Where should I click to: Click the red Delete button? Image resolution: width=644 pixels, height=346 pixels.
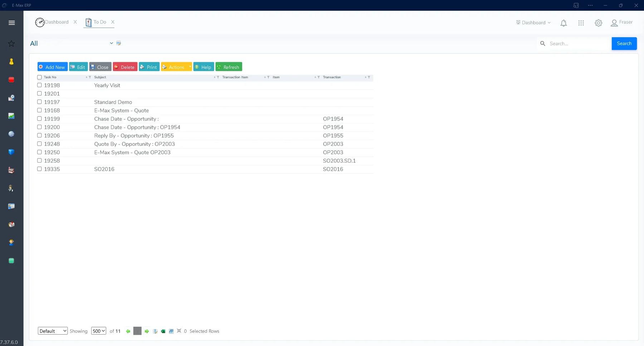tap(125, 67)
